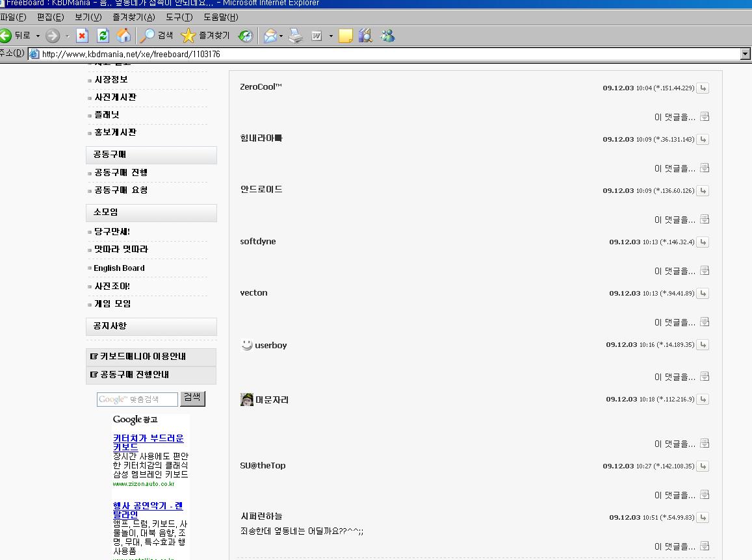Open the English Board link
This screenshot has width=752, height=560.
120,268
